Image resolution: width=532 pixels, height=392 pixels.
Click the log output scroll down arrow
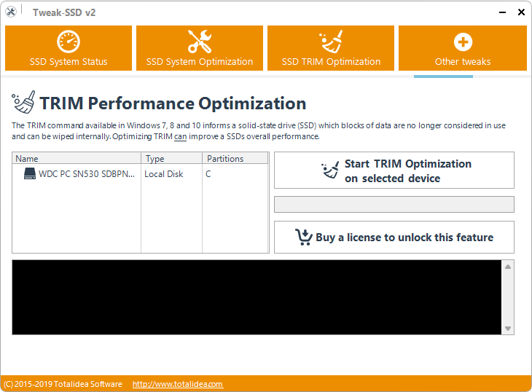click(x=508, y=329)
